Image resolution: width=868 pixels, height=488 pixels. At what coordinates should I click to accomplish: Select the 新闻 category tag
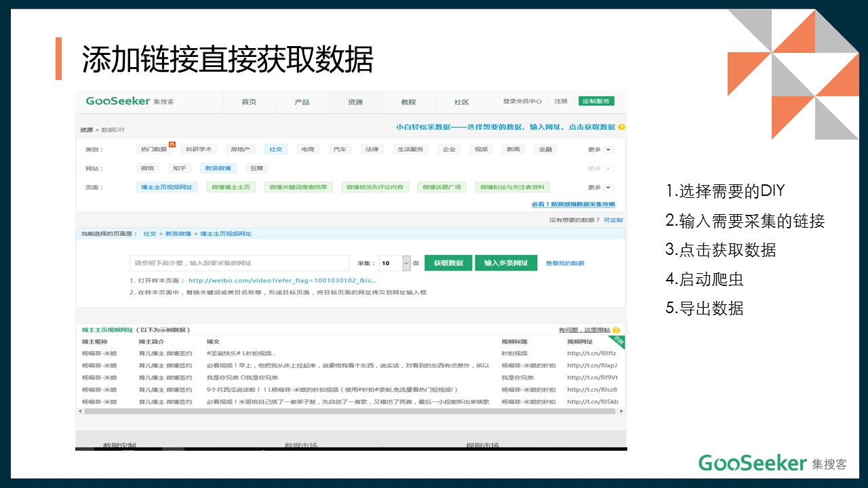tap(513, 149)
